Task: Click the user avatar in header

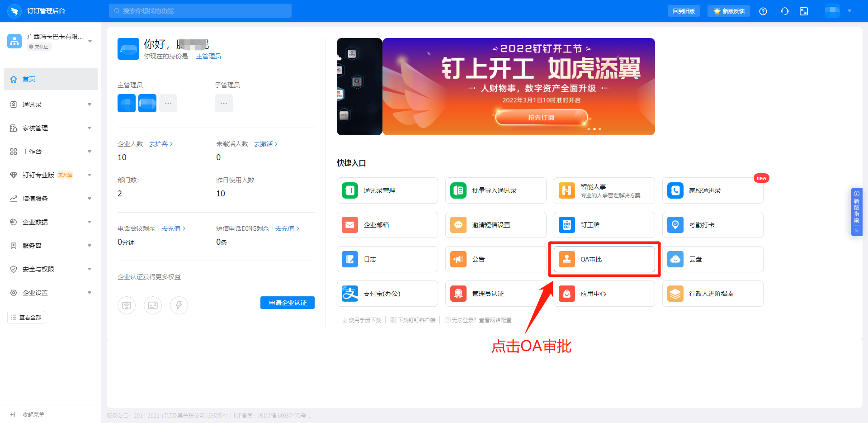Action: pos(832,11)
